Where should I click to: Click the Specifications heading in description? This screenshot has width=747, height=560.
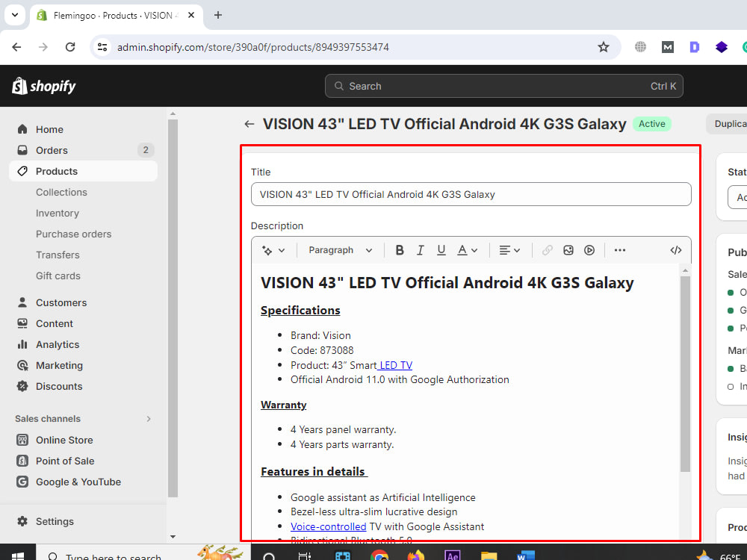[300, 311]
